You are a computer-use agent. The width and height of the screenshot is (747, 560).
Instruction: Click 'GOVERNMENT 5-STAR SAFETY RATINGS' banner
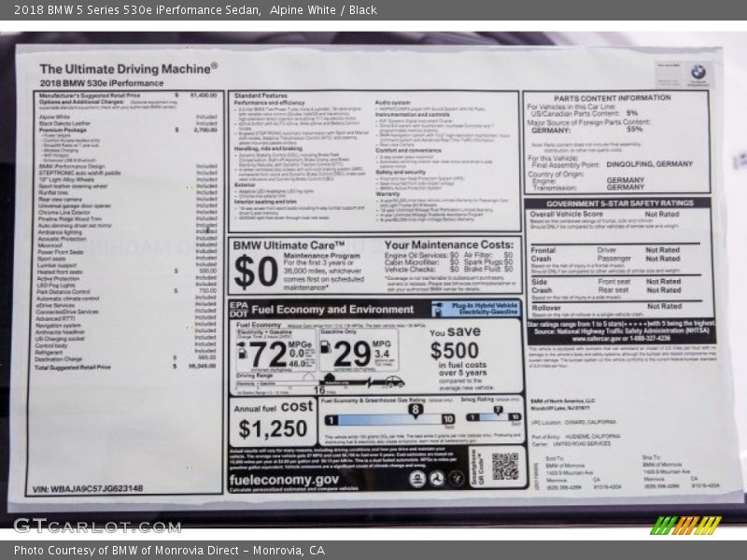click(x=620, y=203)
